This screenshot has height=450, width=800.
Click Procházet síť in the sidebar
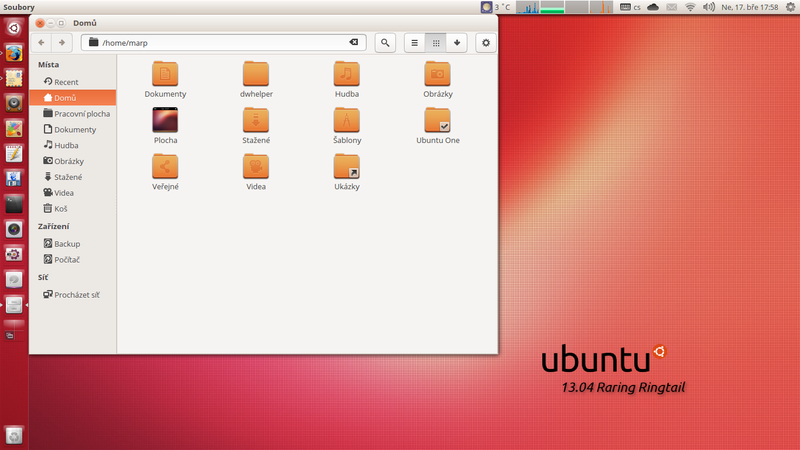[x=72, y=294]
